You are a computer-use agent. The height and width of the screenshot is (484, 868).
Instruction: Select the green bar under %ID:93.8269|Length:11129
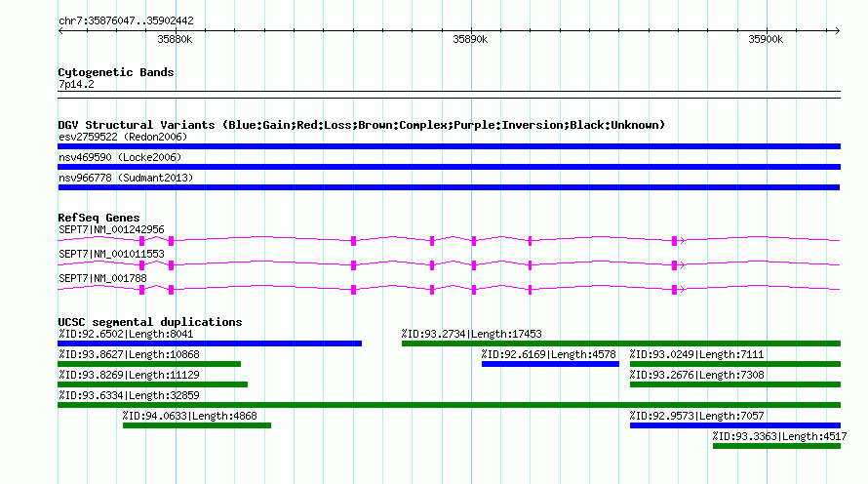(153, 384)
